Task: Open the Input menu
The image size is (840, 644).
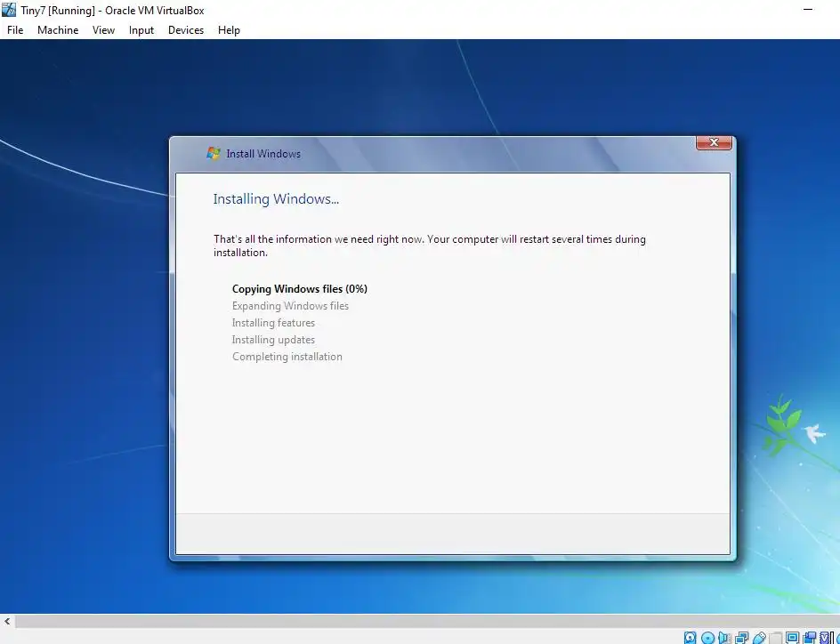Action: coord(141,30)
